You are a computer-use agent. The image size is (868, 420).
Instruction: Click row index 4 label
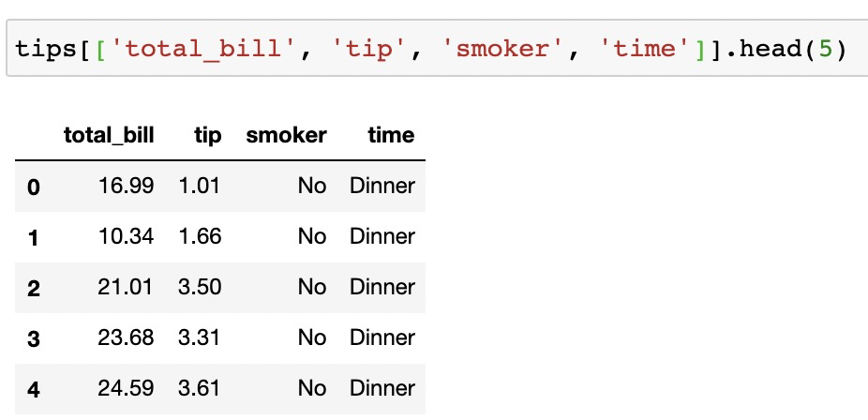pos(33,390)
